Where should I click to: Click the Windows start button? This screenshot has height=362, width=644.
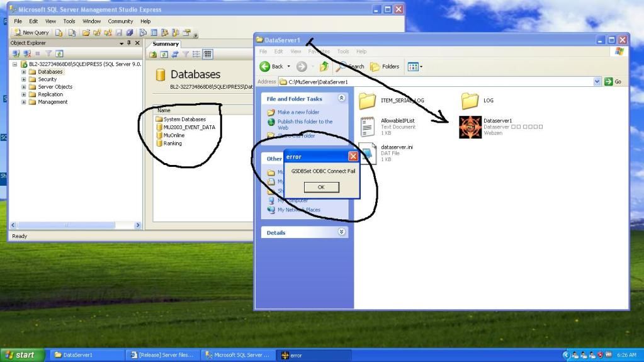click(x=21, y=355)
